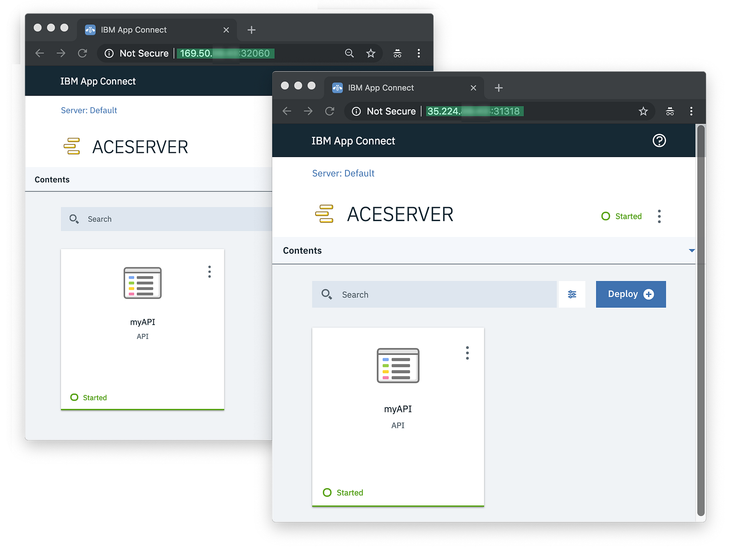Click incognito icon in front browser toolbar

(670, 111)
